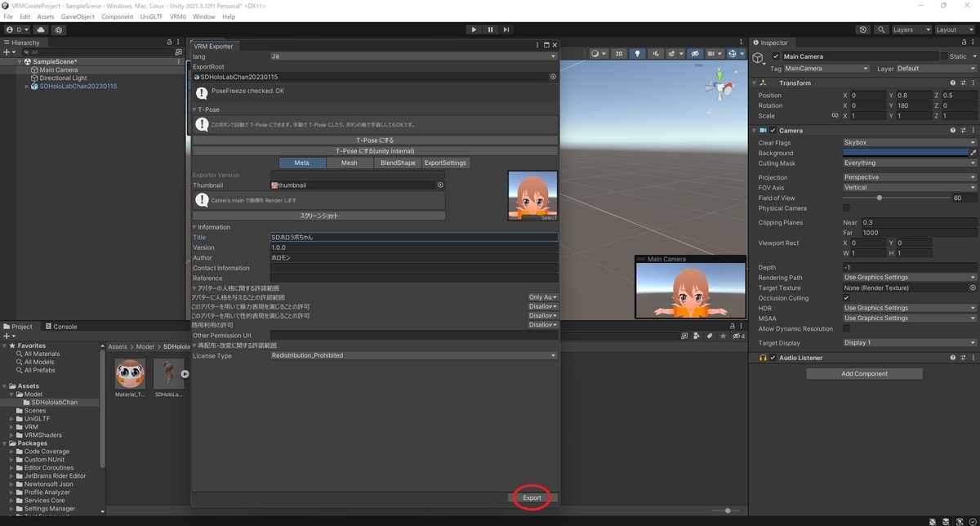Click the スクリーンショット button
This screenshot has width=980, height=526.
tap(319, 216)
